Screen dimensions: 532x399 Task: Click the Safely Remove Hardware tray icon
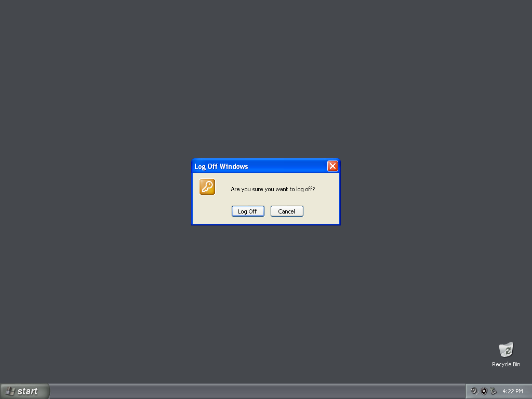pyautogui.click(x=494, y=391)
